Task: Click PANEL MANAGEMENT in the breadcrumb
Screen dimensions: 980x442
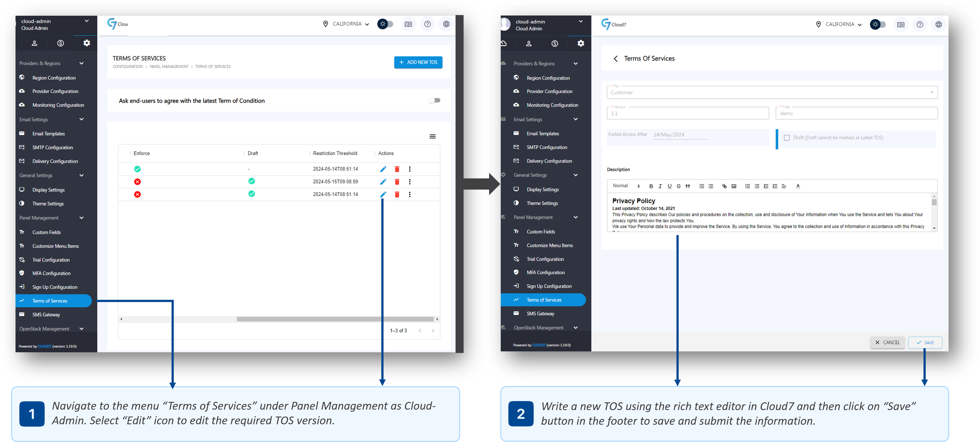Action: pos(169,66)
